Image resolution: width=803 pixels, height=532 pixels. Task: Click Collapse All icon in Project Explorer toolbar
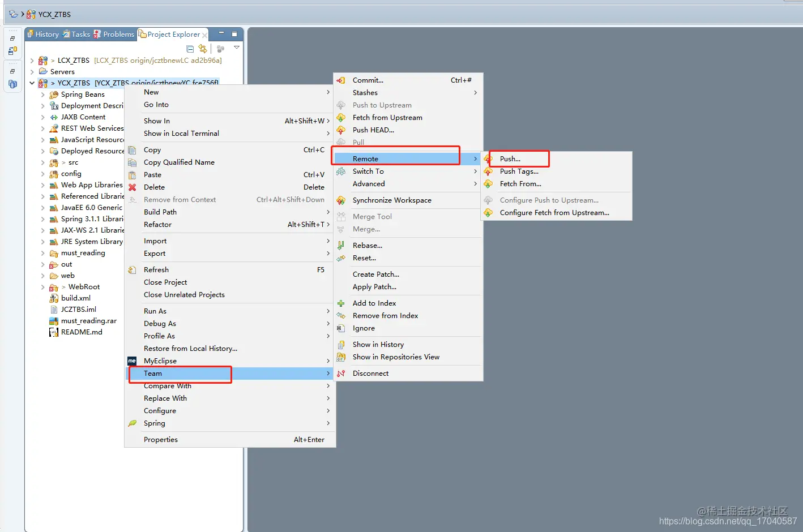(190, 49)
